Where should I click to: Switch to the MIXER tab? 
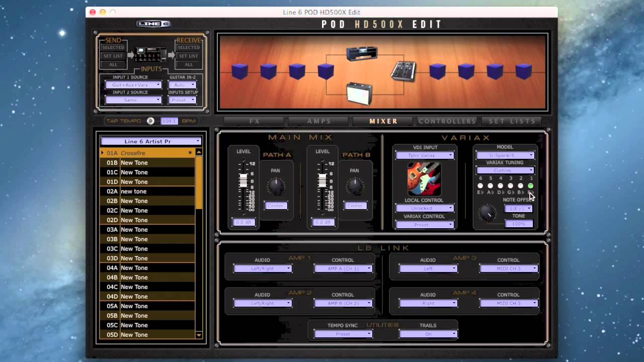click(383, 121)
